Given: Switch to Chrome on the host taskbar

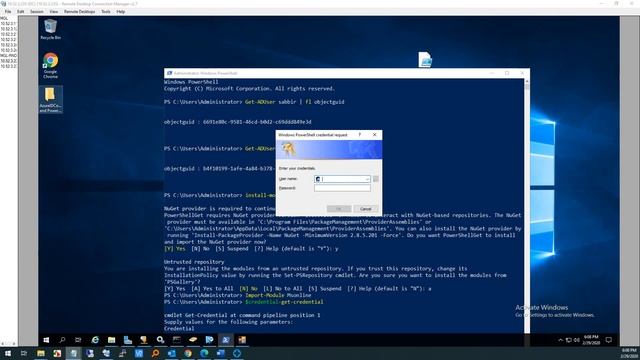Looking at the screenshot, I should coord(188,353).
